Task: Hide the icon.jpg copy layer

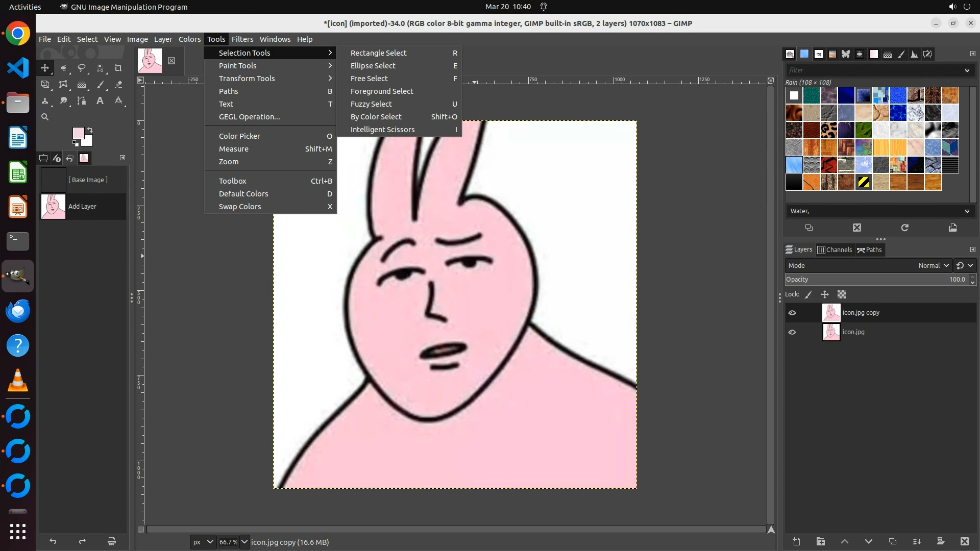Action: pos(792,313)
